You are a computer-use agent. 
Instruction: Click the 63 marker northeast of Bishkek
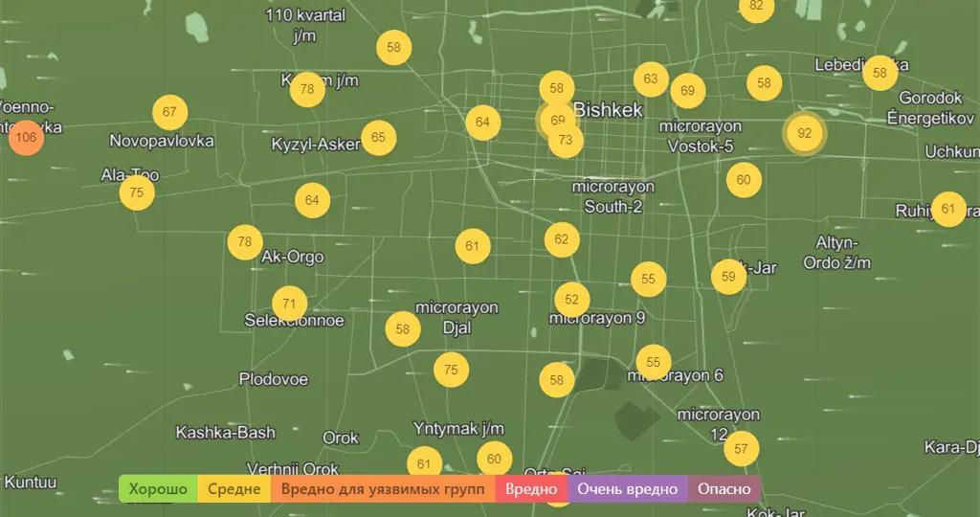click(x=651, y=79)
